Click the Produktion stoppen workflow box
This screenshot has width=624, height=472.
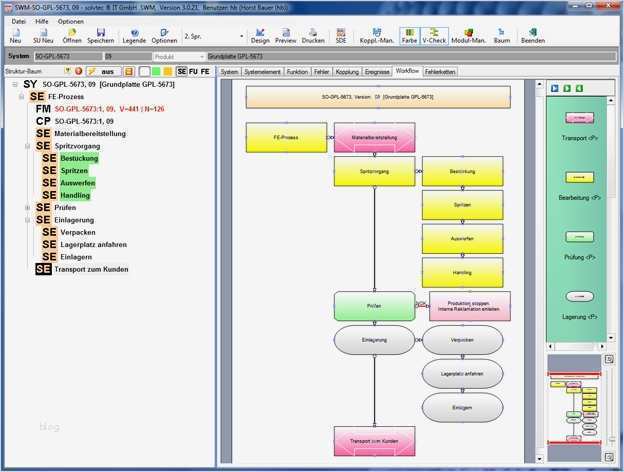click(470, 306)
